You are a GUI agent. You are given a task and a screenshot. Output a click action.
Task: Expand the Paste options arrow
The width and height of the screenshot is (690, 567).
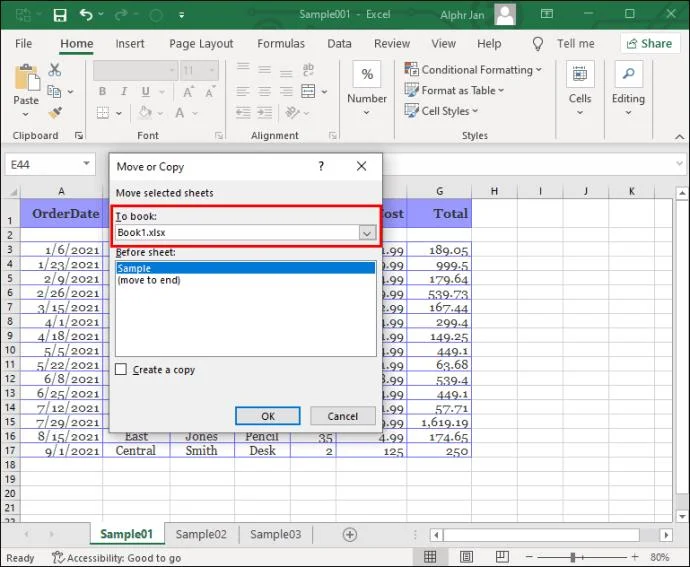tap(26, 114)
